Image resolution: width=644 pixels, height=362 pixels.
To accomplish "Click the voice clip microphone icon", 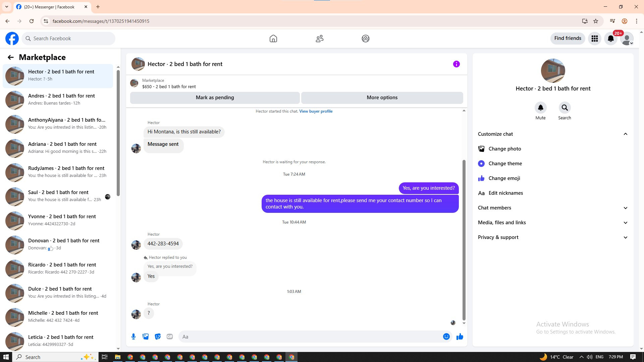I will (133, 337).
